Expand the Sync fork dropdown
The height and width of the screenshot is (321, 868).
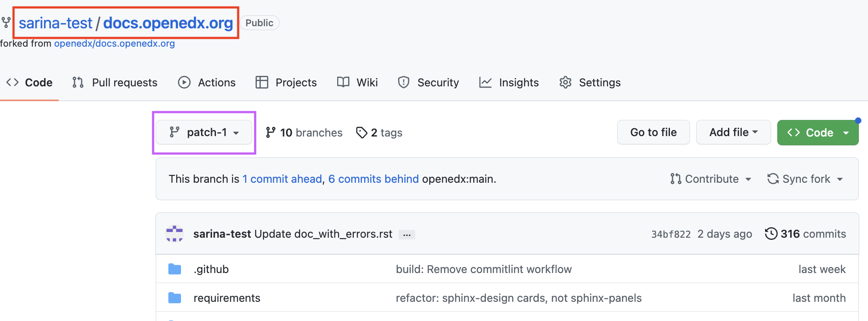coord(805,179)
